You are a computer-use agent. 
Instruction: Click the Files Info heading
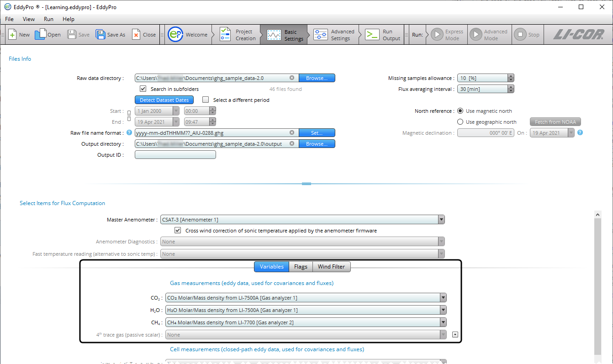(x=20, y=59)
